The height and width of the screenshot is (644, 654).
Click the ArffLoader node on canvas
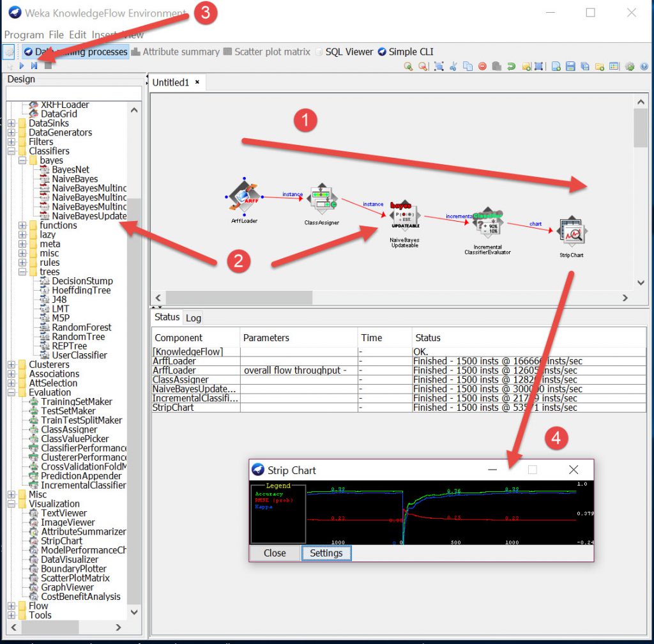point(244,197)
